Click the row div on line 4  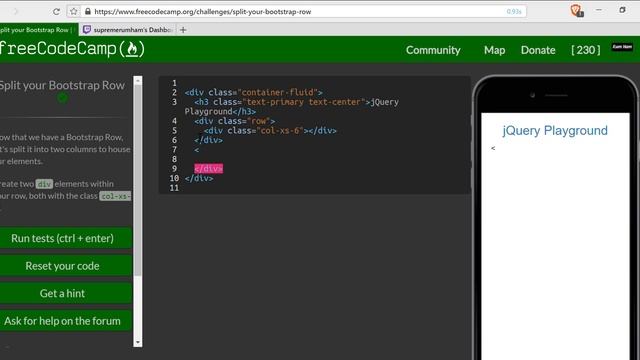click(x=235, y=121)
